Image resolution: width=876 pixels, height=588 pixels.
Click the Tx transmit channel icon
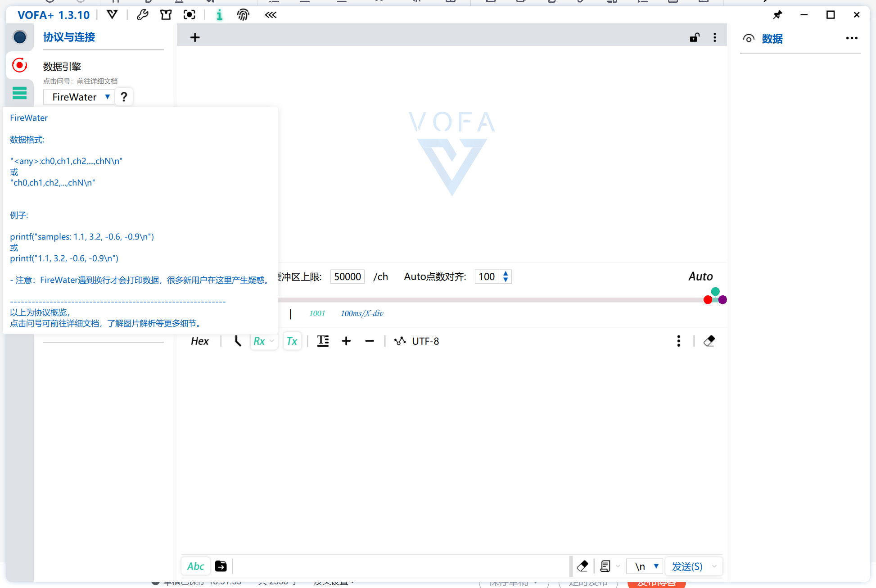tap(291, 340)
